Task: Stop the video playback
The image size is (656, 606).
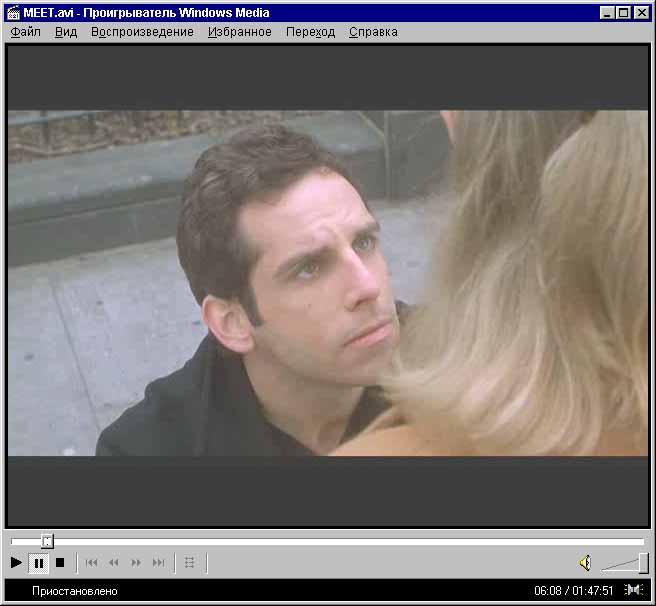Action: 60,563
